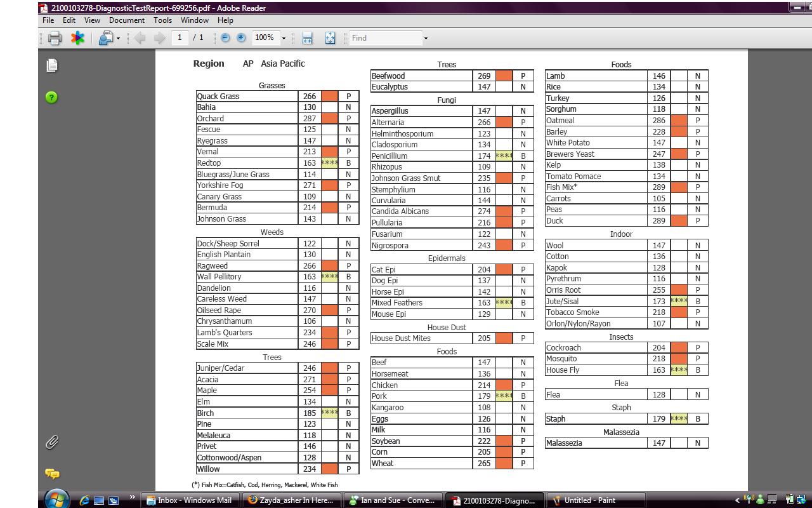Click the green help question mark icon
Screen dimensions: 812x508
[52, 97]
